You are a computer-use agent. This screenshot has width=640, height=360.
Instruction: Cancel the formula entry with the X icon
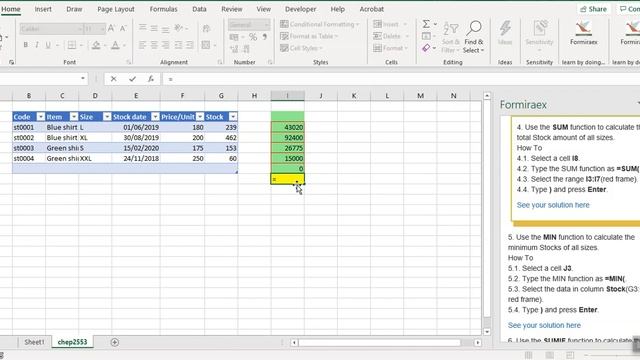(x=113, y=79)
